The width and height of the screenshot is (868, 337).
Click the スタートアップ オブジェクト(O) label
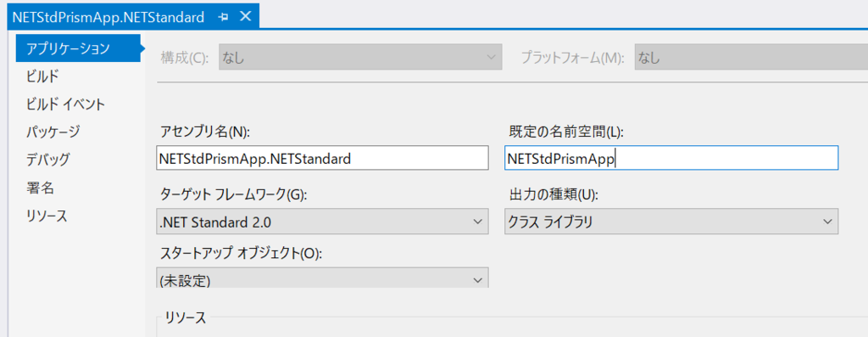coord(240,253)
